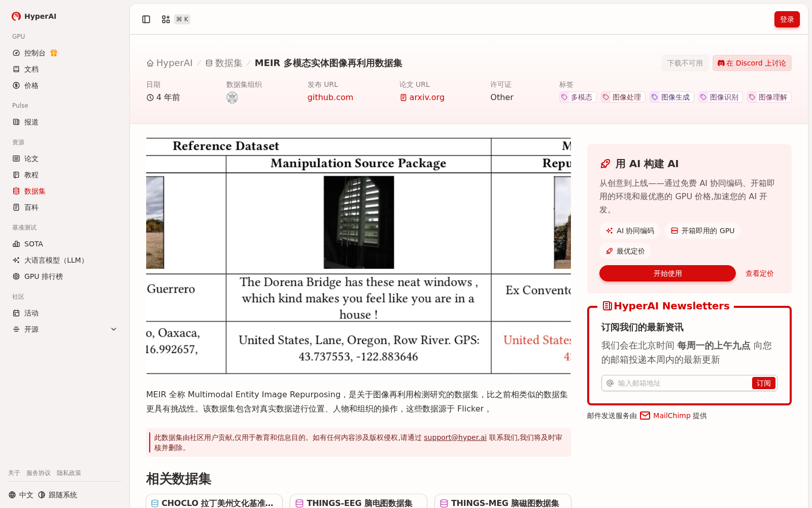This screenshot has width=812, height=508.
Task: Click the 订阅 subscribe button
Action: coord(763,383)
